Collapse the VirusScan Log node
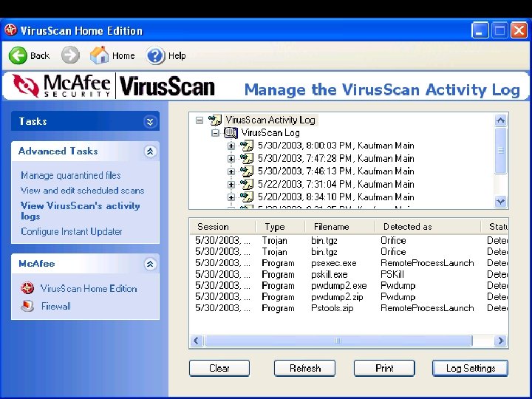532x399 pixels. tap(216, 133)
